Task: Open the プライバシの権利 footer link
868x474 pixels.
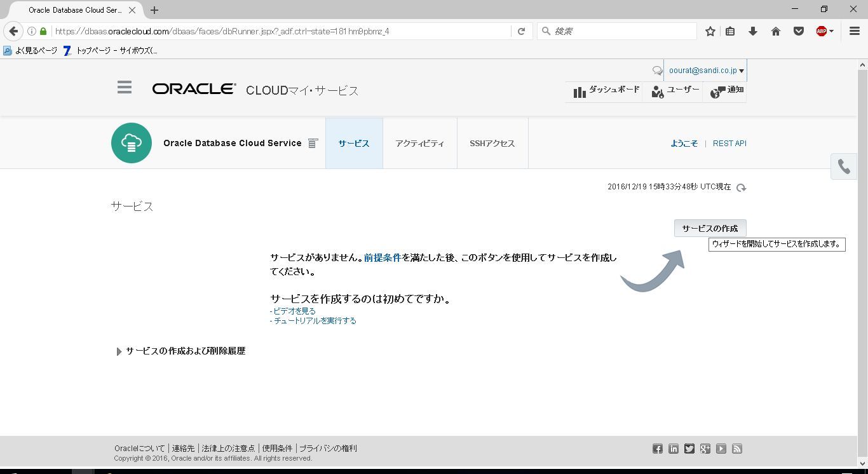Action: [328, 449]
